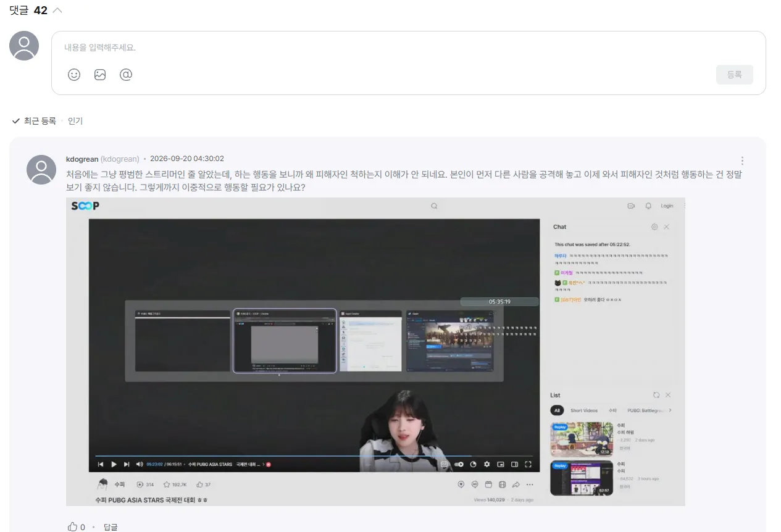The width and height of the screenshot is (781, 532).
Task: Open the 52:57 replay thumbnail
Action: click(x=582, y=478)
